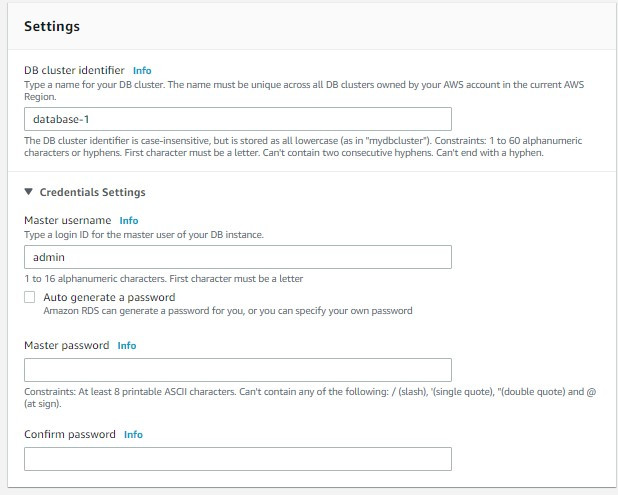Click the Master username label text
The image size is (618, 495).
(x=67, y=220)
